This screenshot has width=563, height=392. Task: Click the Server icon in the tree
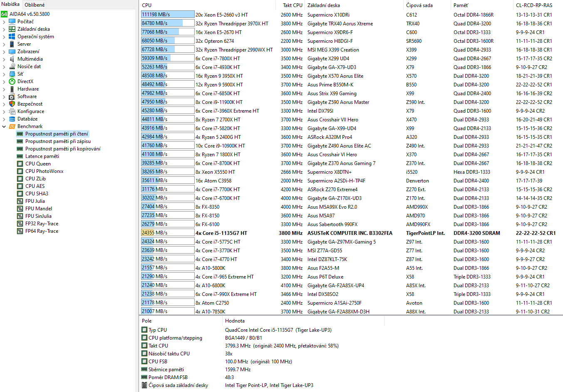point(12,44)
